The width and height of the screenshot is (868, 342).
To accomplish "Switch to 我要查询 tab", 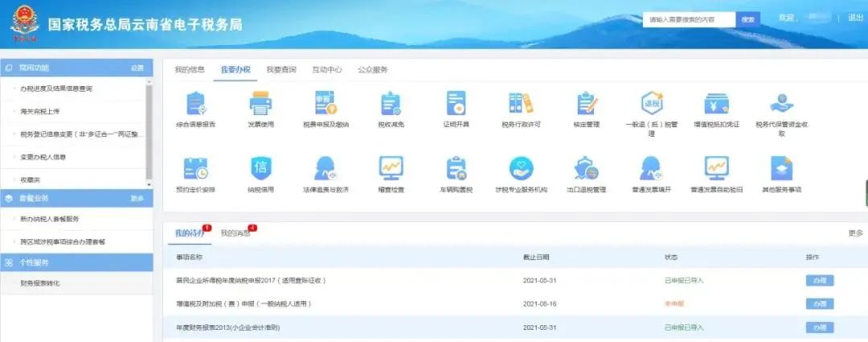I will [281, 70].
